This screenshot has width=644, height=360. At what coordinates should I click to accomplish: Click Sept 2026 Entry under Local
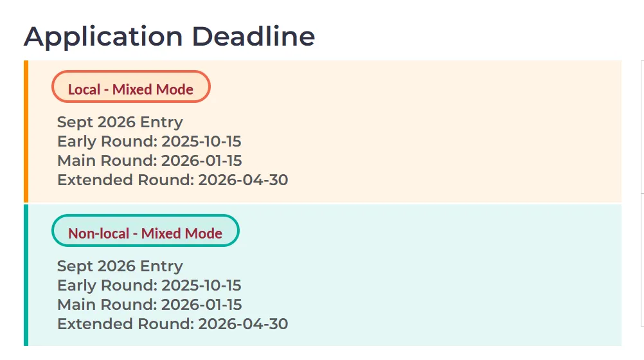click(x=120, y=122)
